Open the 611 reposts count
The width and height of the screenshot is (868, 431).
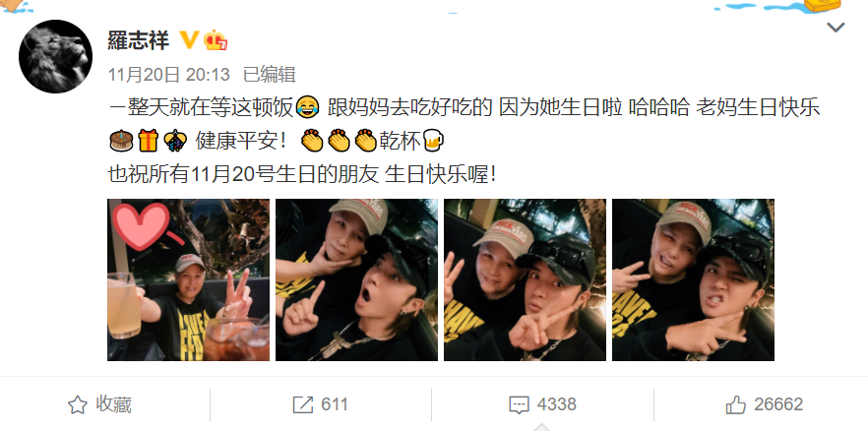point(335,405)
